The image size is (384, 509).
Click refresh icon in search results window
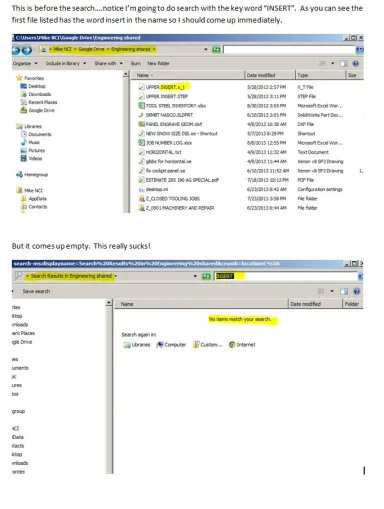pos(207,276)
